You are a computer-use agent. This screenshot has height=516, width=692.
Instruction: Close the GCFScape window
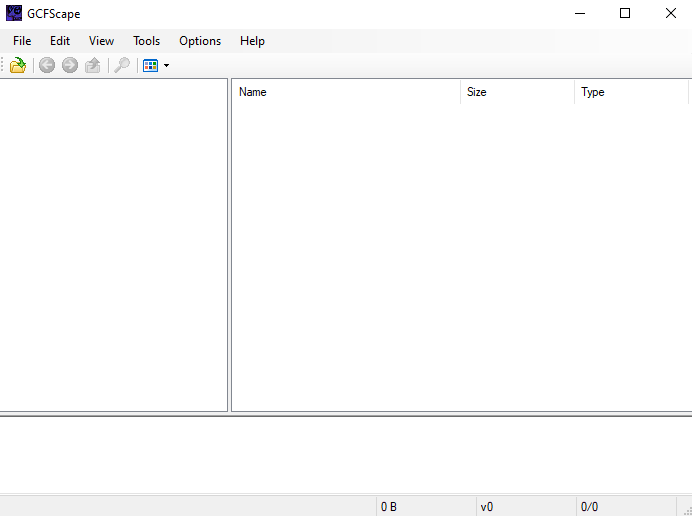tap(670, 13)
